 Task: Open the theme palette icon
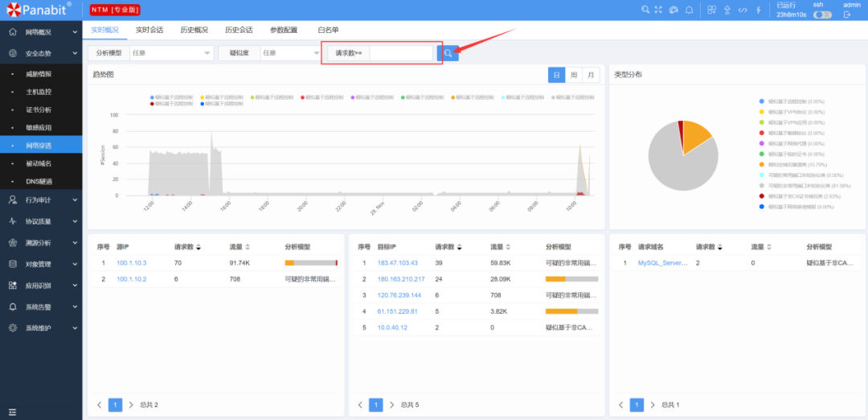[674, 10]
